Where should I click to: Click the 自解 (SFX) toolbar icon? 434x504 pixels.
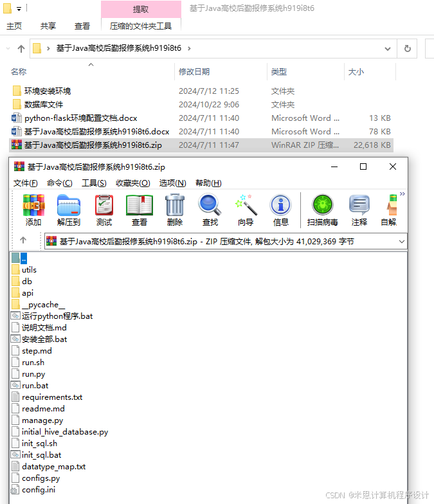click(388, 210)
